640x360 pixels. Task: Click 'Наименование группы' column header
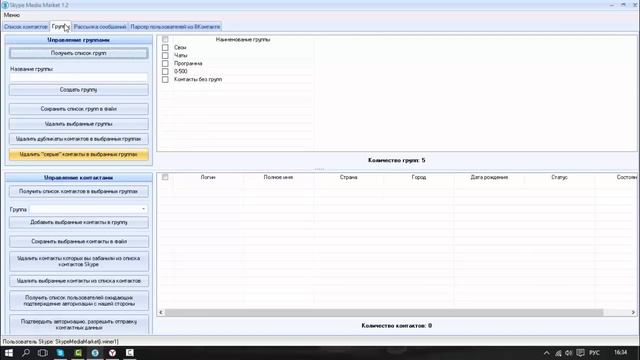click(243, 40)
